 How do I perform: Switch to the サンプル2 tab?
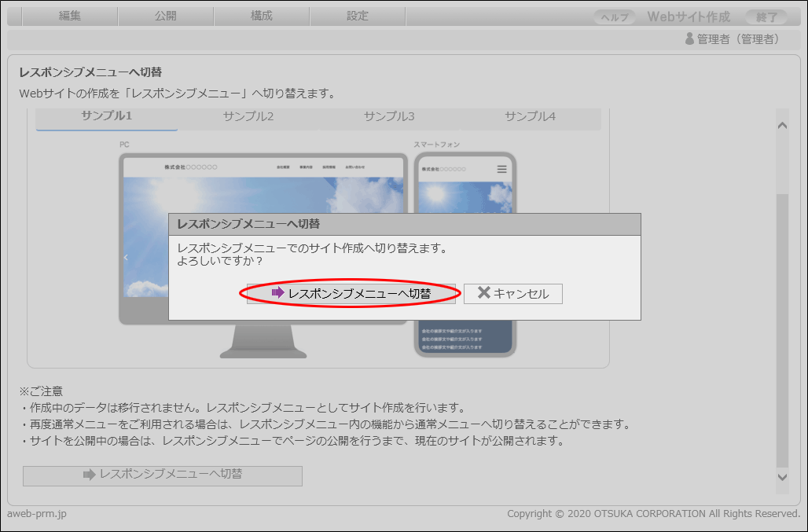pyautogui.click(x=248, y=117)
